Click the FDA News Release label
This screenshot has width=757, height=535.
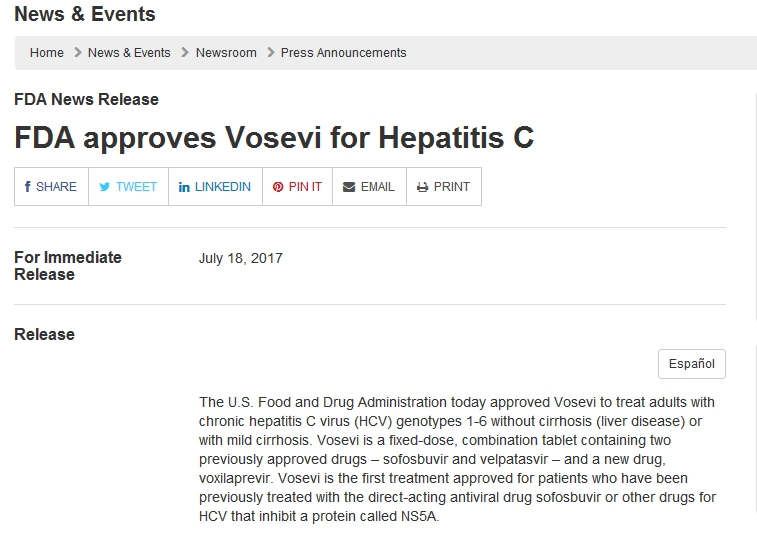pos(86,99)
